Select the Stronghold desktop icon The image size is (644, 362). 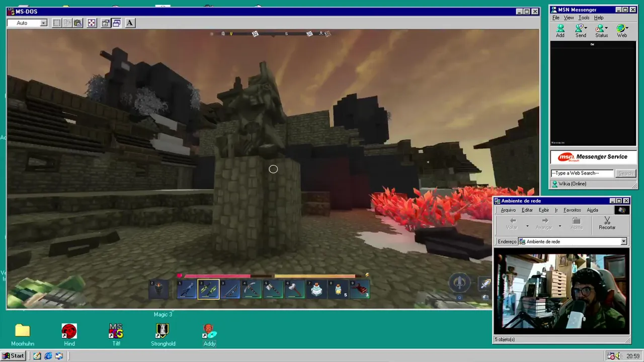(x=163, y=335)
